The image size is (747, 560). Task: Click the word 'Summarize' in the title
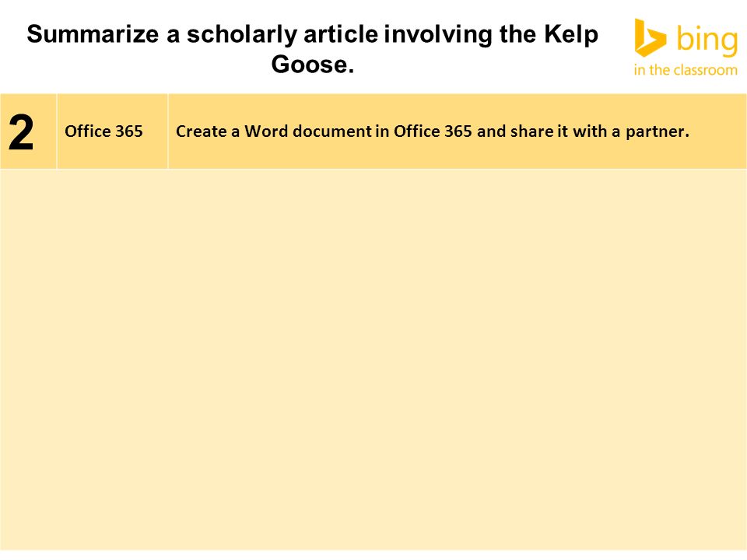coord(93,34)
